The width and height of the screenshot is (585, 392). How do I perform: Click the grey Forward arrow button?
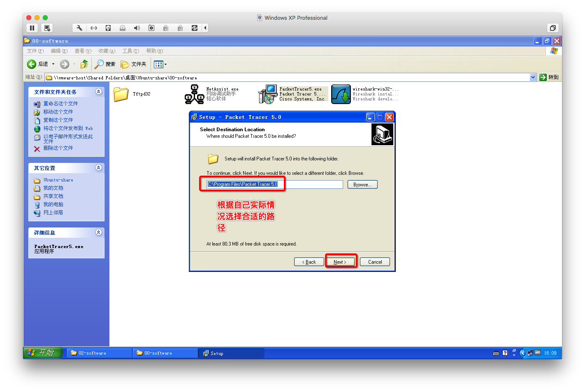tap(65, 64)
